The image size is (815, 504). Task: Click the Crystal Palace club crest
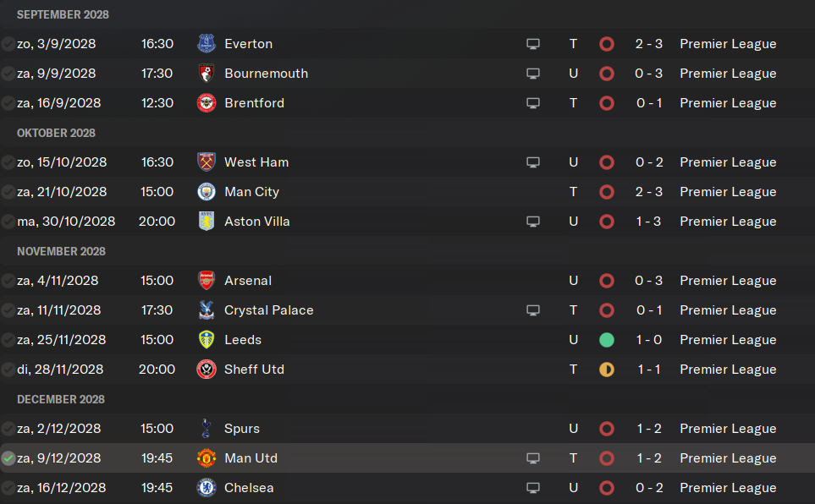(x=207, y=310)
